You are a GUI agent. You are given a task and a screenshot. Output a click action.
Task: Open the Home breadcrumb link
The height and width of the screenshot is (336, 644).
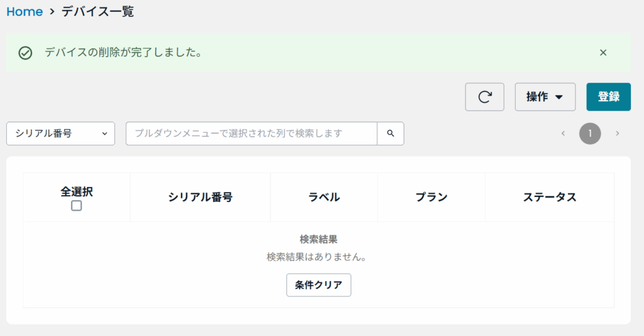point(25,11)
